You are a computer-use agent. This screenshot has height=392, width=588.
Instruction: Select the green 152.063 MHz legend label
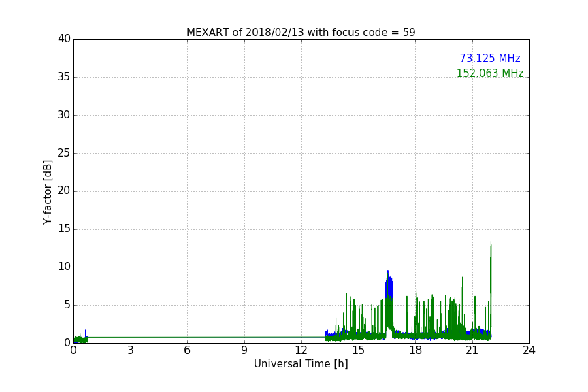tap(490, 73)
